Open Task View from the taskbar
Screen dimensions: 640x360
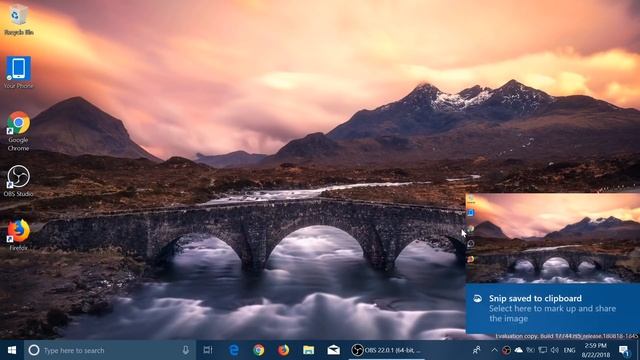(208, 350)
